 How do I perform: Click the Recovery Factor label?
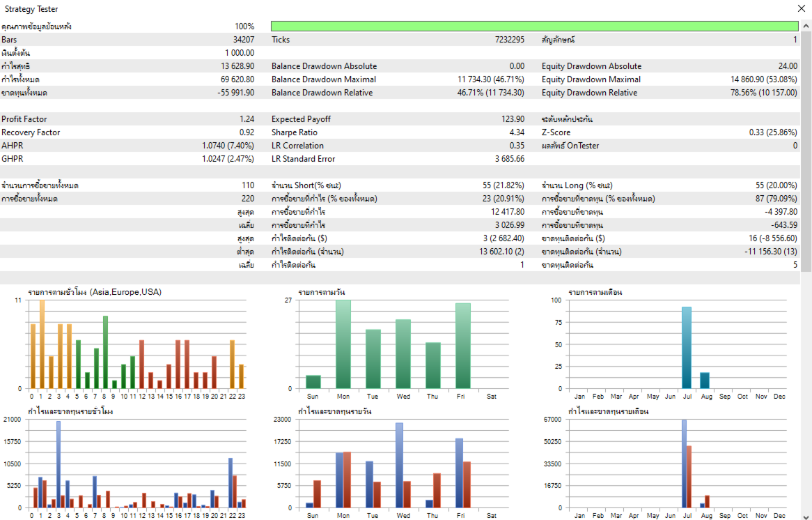pyautogui.click(x=31, y=132)
